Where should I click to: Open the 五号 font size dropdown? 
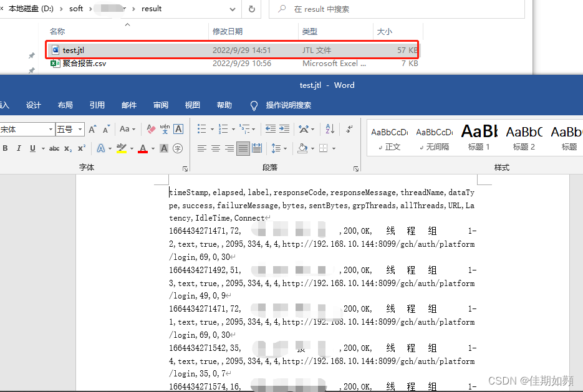[79, 129]
